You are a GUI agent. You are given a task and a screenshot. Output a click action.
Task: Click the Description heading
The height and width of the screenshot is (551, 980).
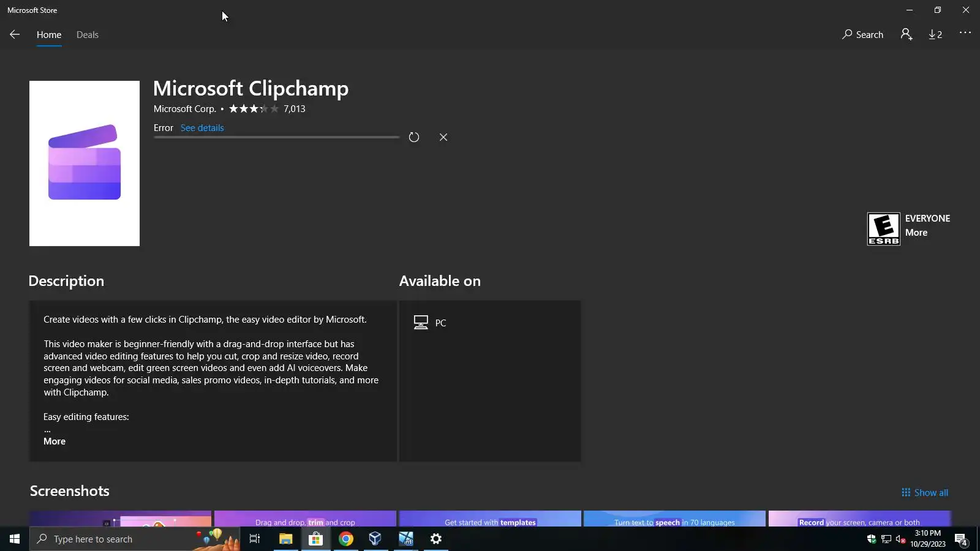click(x=66, y=281)
